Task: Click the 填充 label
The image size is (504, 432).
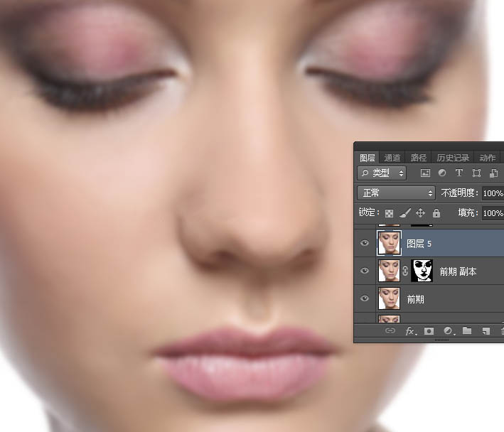Action: (x=468, y=212)
